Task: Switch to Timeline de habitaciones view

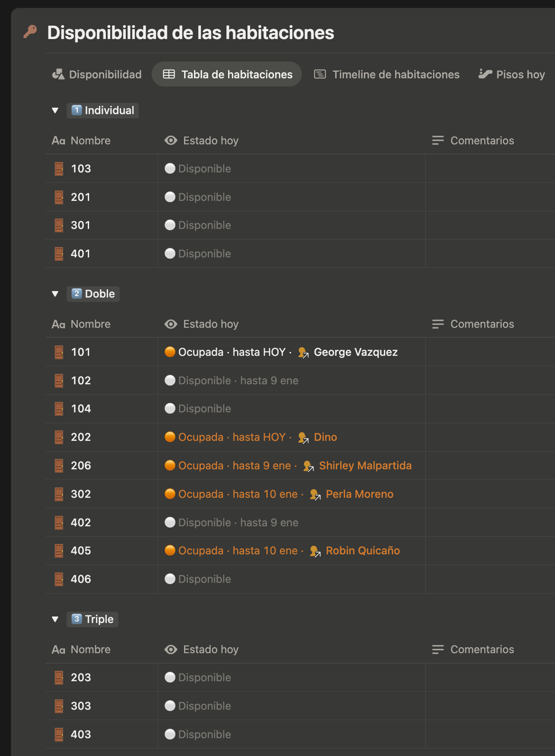Action: click(387, 75)
